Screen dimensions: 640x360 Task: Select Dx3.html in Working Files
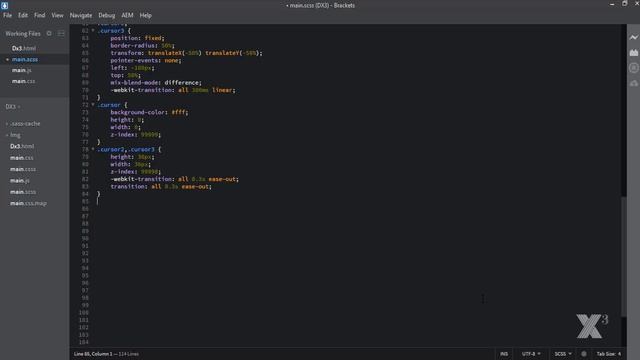point(24,48)
